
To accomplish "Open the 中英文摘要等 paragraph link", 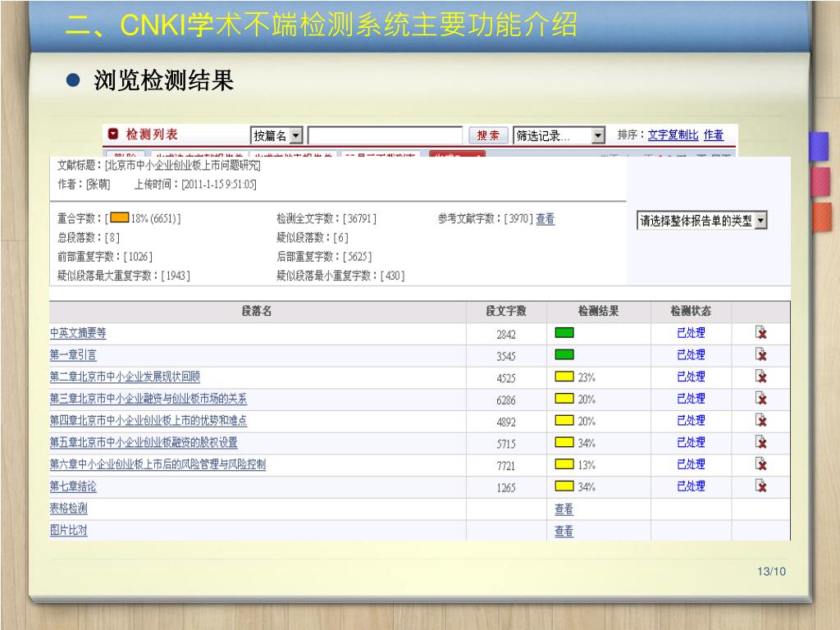I will pyautogui.click(x=78, y=333).
